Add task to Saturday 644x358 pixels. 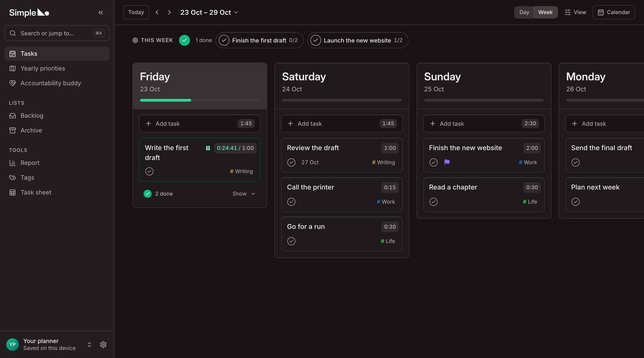(x=342, y=124)
